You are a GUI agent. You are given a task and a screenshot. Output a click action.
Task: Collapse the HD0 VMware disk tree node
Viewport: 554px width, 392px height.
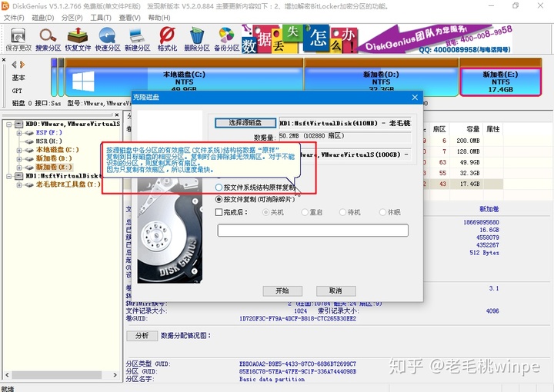click(x=8, y=125)
